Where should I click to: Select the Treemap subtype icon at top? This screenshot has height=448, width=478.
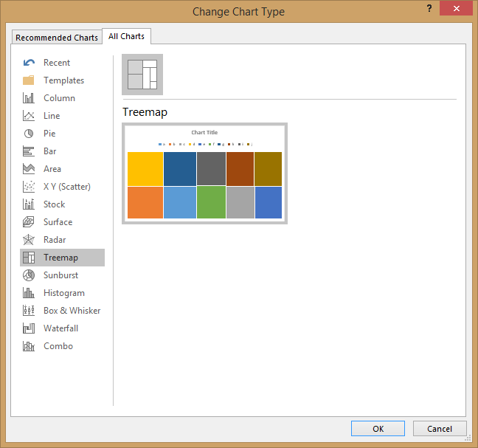pyautogui.click(x=142, y=75)
